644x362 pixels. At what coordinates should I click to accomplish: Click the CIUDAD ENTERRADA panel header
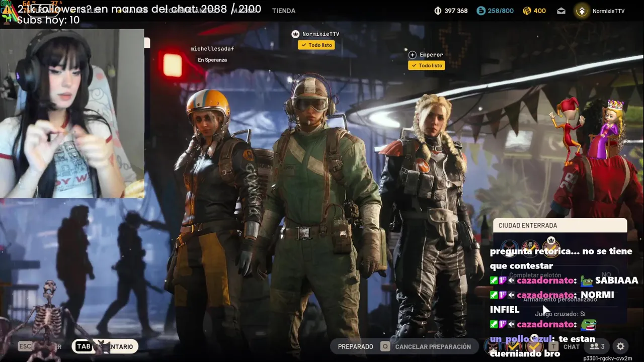click(x=560, y=225)
